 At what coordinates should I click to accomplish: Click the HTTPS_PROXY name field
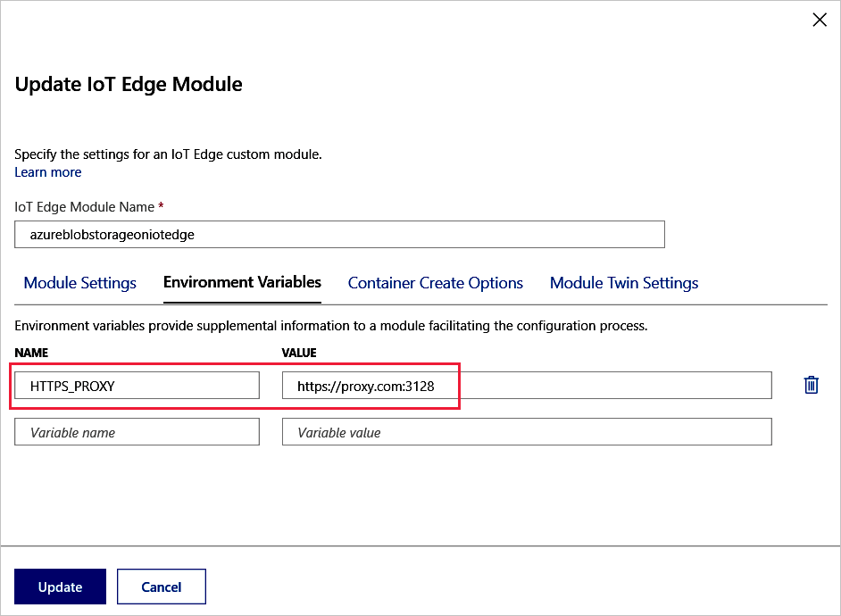point(137,384)
